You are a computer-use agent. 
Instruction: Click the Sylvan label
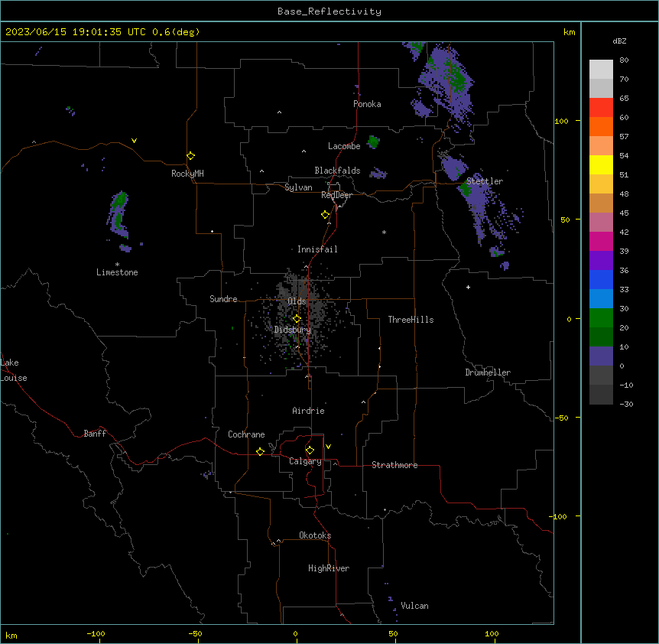tap(298, 187)
